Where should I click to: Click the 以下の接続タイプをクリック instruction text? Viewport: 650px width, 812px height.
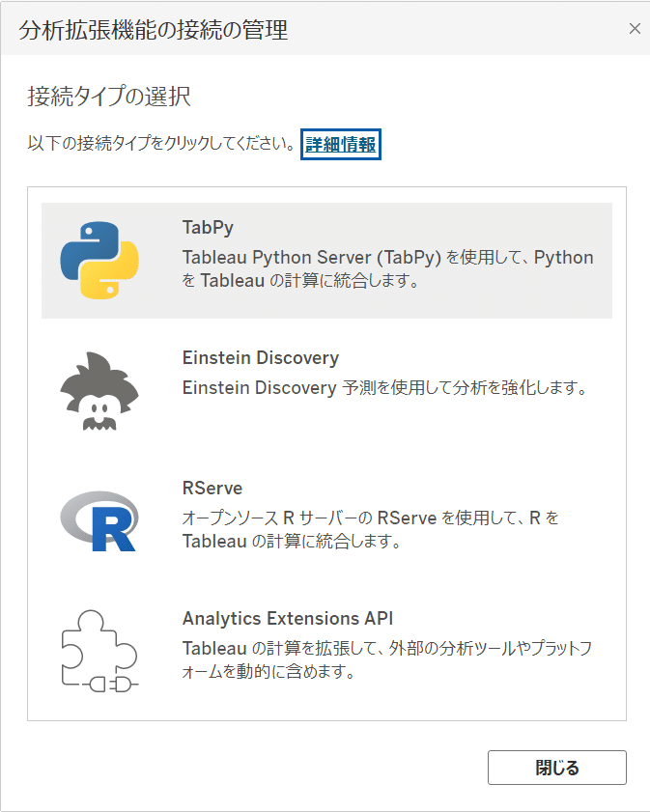pos(161,143)
